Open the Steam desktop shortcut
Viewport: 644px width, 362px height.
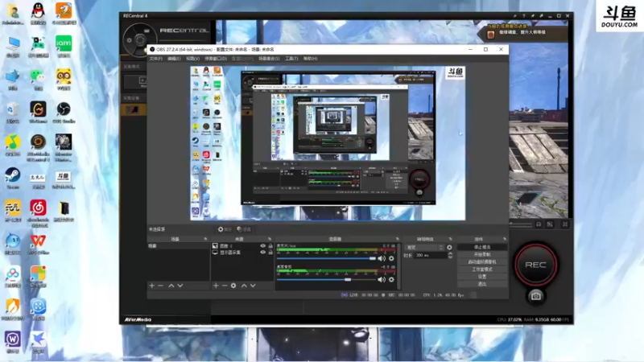tap(13, 178)
